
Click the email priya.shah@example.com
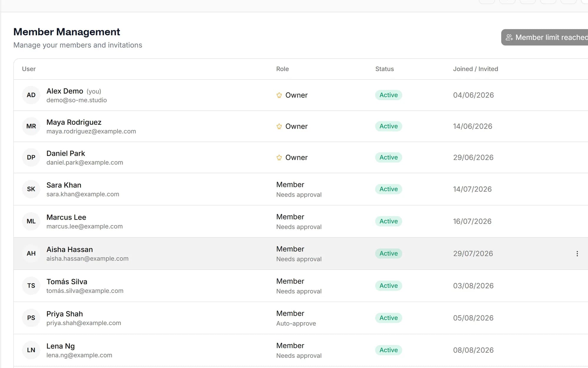(83, 323)
